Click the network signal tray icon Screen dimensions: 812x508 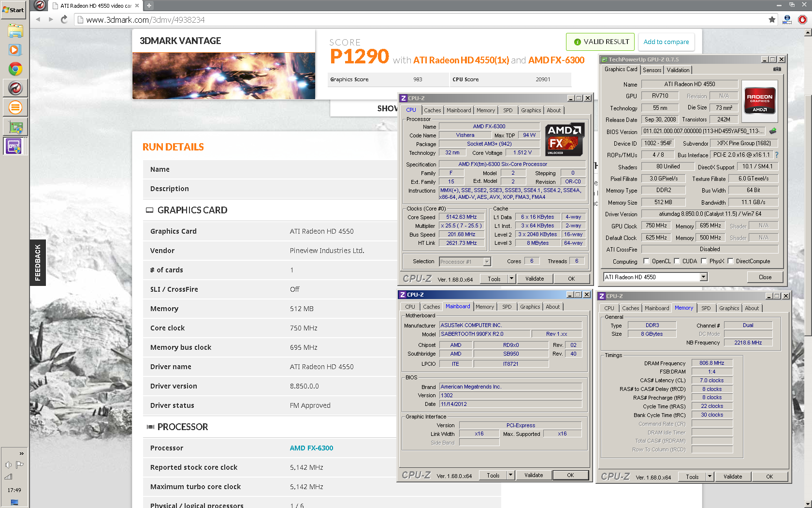(x=8, y=477)
